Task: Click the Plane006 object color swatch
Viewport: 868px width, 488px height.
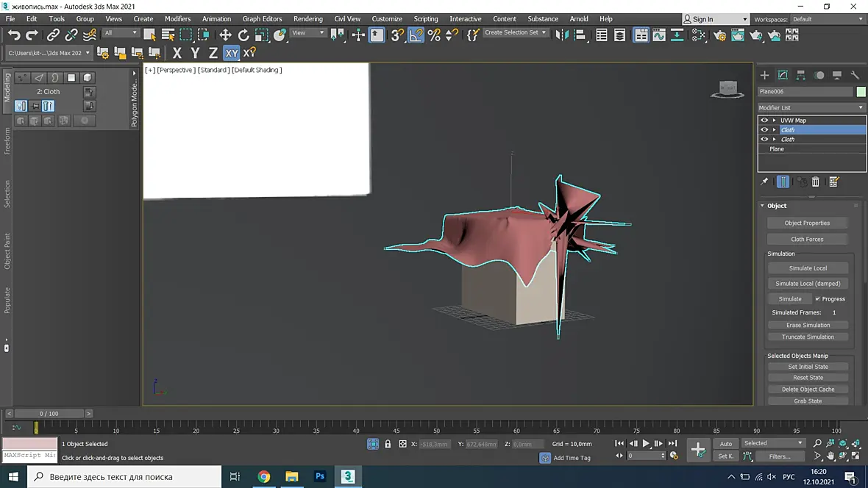Action: (861, 92)
